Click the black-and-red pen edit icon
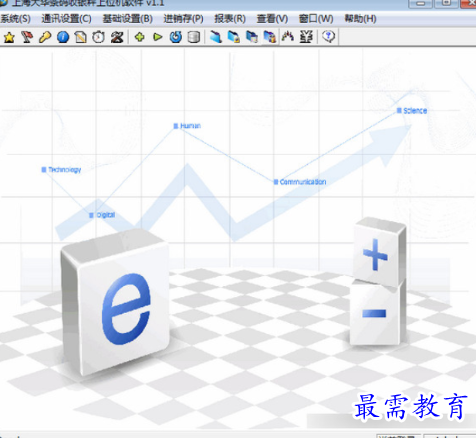This screenshot has width=476, height=438. coord(117,37)
